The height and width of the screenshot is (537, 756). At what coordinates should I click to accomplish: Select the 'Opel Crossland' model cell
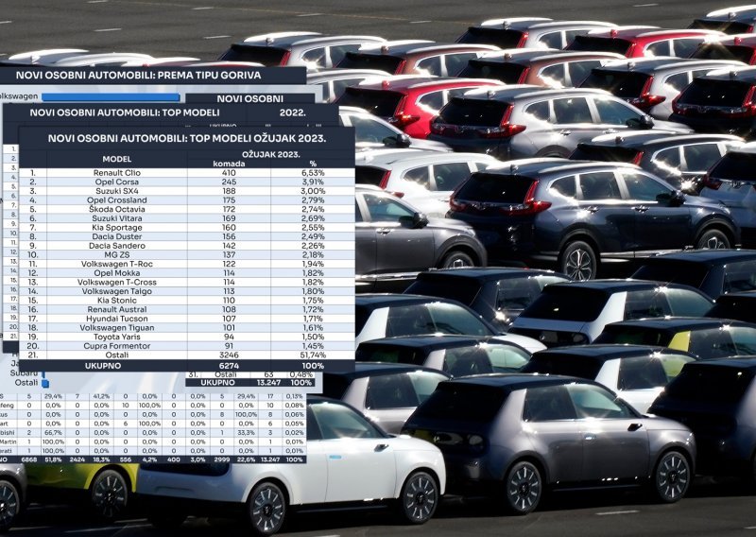point(116,200)
